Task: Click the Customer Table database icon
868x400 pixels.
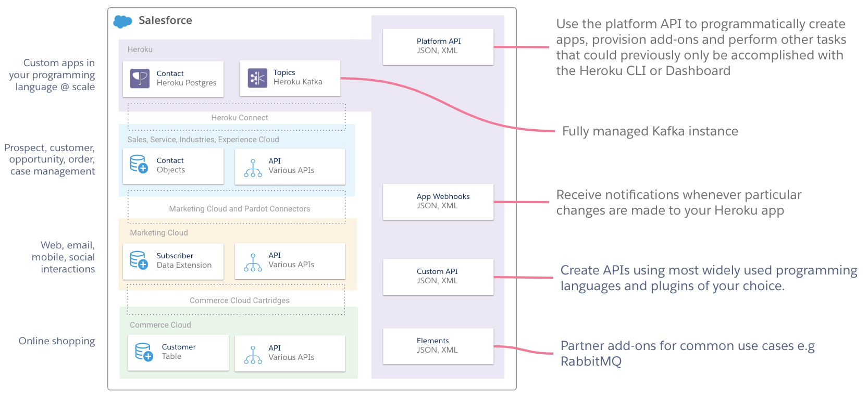Action: pos(144,352)
